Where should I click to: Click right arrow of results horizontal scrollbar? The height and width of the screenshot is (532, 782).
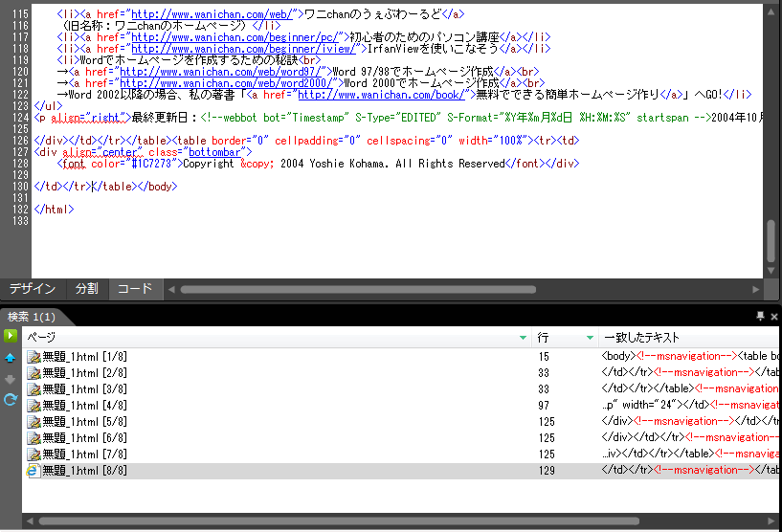[x=771, y=521]
